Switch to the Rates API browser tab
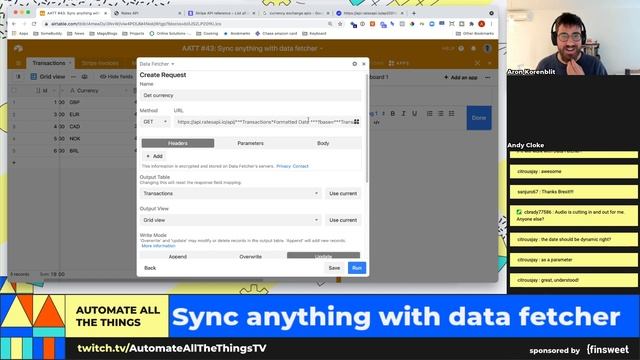The width and height of the screenshot is (640, 360). pos(147,13)
